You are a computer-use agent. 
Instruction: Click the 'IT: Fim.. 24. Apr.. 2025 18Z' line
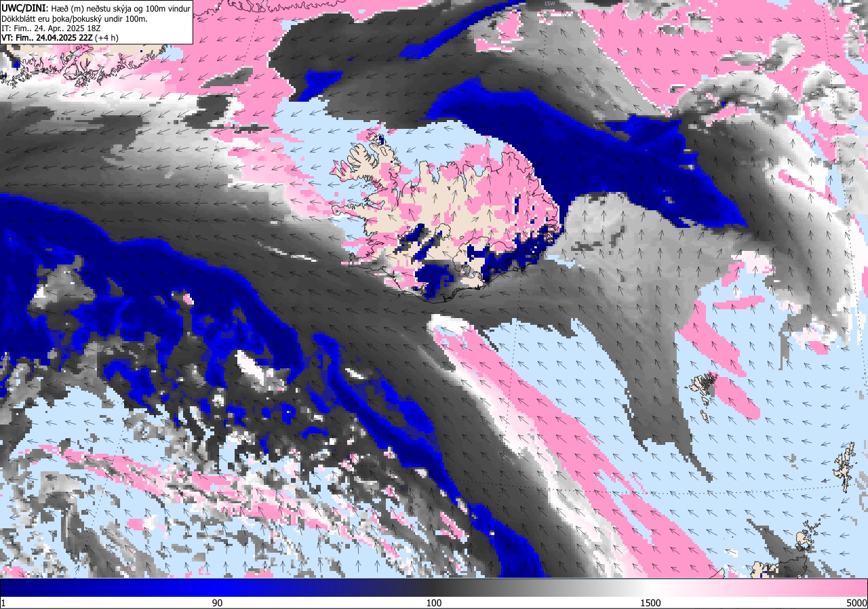click(x=50, y=28)
